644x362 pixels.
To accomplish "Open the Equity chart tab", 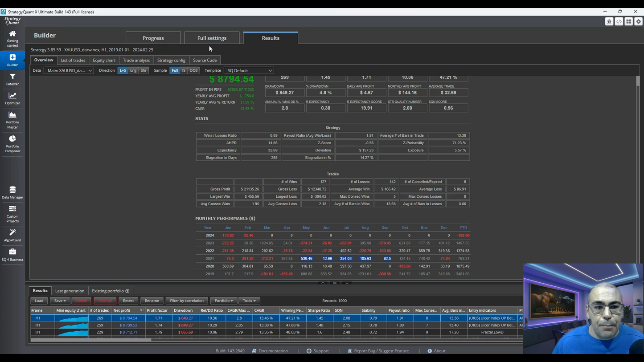I will coord(104,60).
